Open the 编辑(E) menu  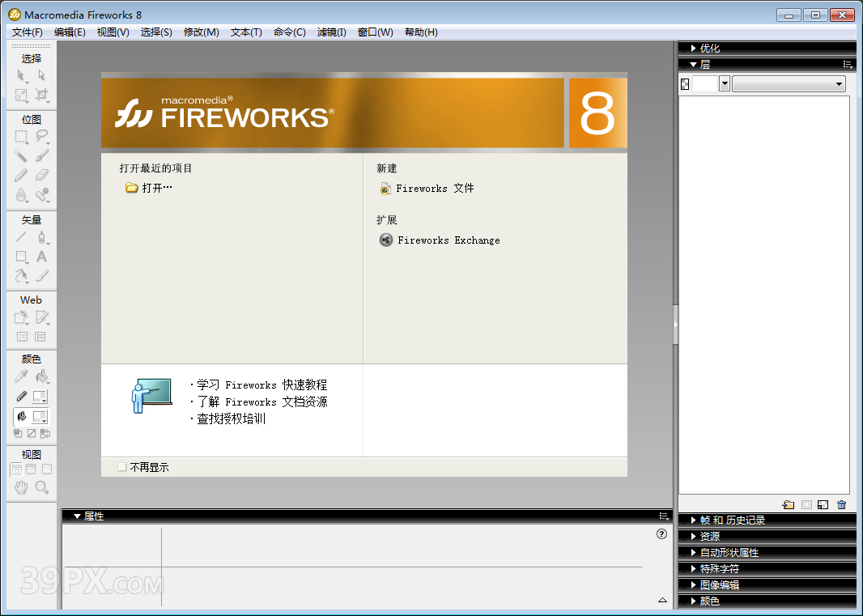pos(70,32)
